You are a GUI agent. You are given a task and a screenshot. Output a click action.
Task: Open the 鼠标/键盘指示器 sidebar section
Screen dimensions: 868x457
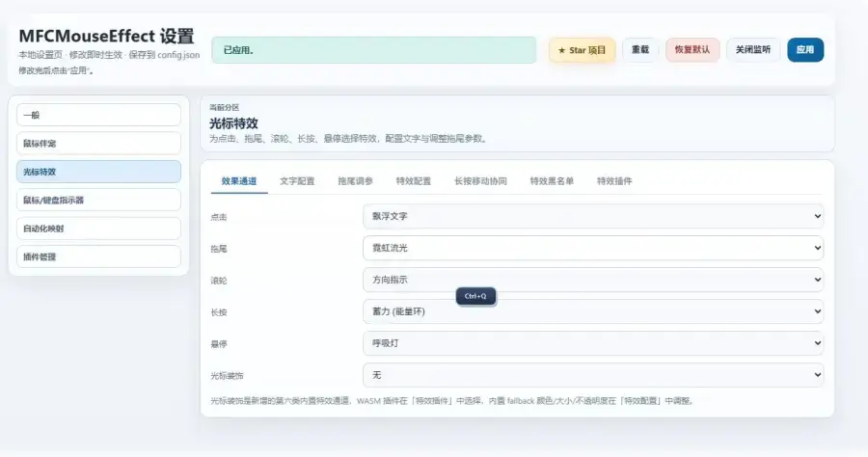click(x=98, y=200)
